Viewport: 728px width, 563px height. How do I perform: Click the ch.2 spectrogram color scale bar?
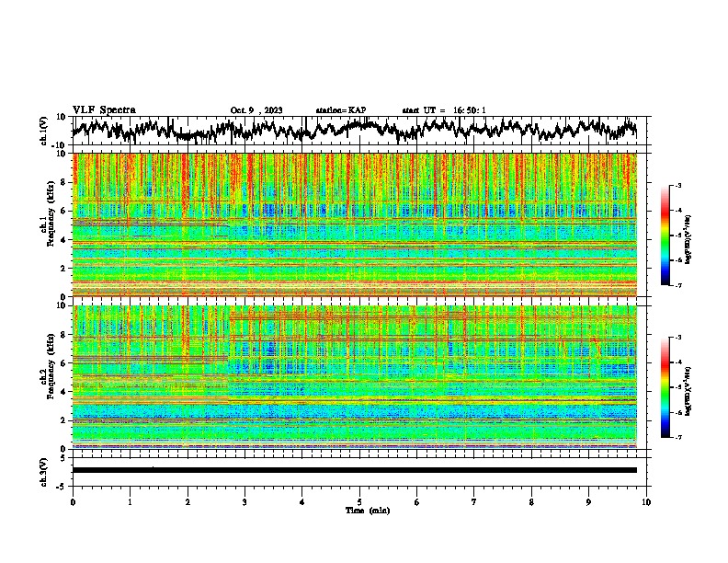click(665, 387)
